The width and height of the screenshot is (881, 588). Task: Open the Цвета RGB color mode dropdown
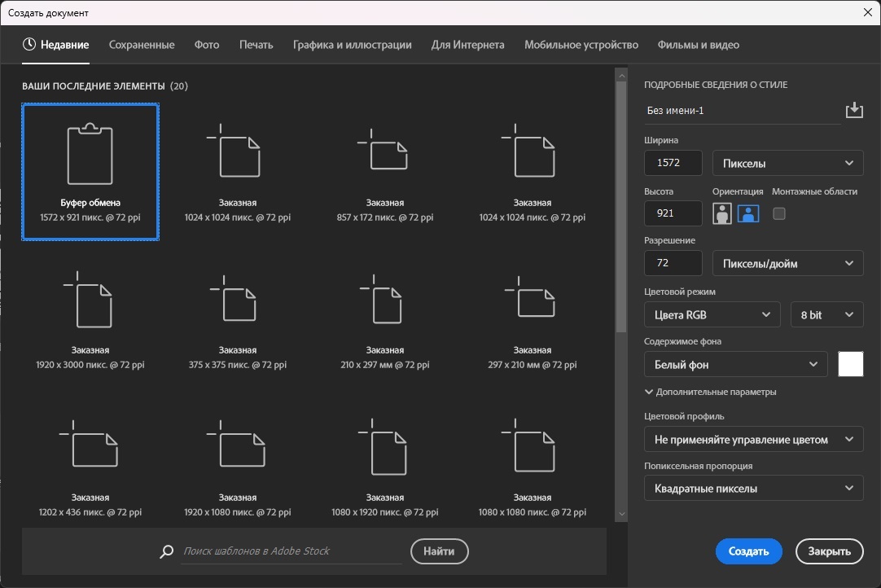click(x=712, y=314)
